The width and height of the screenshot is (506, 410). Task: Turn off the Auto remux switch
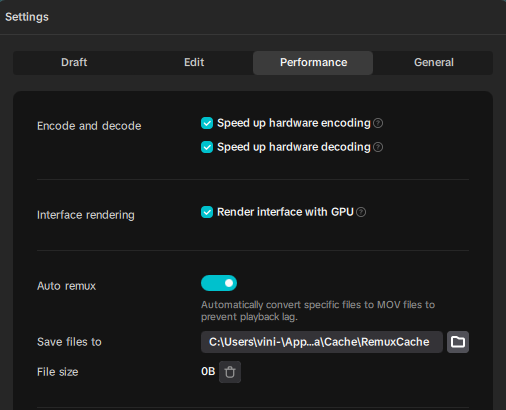219,283
